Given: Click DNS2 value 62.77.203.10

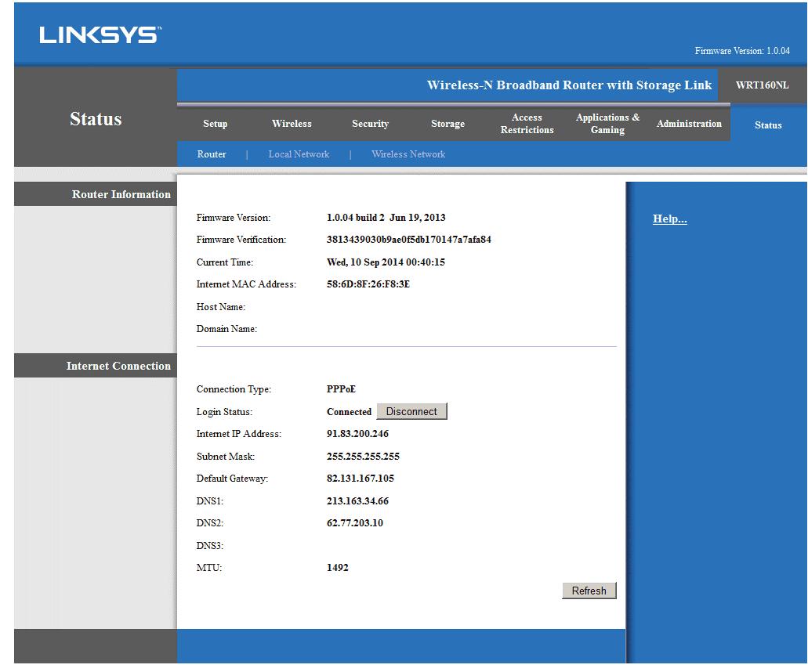Looking at the screenshot, I should point(354,523).
